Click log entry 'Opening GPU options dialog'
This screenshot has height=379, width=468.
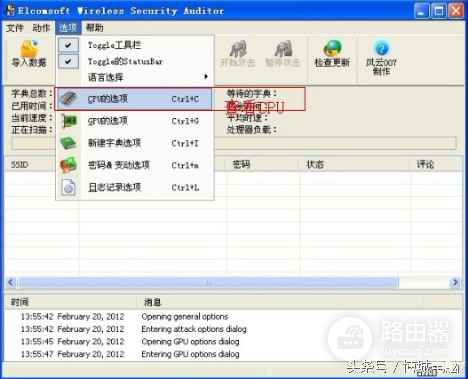point(190,342)
